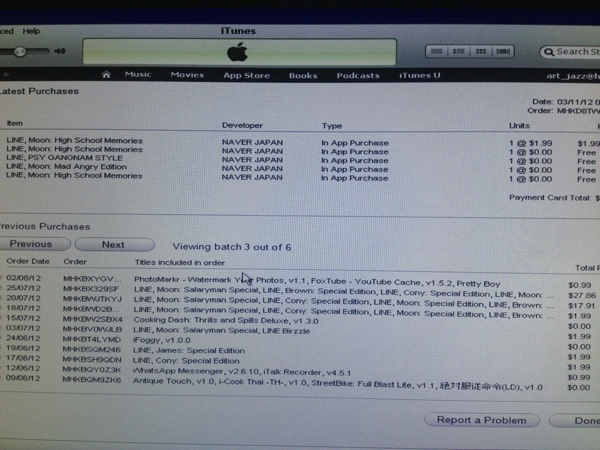Select order MHKBQY0Z3K
600x450 pixels.
coord(91,370)
